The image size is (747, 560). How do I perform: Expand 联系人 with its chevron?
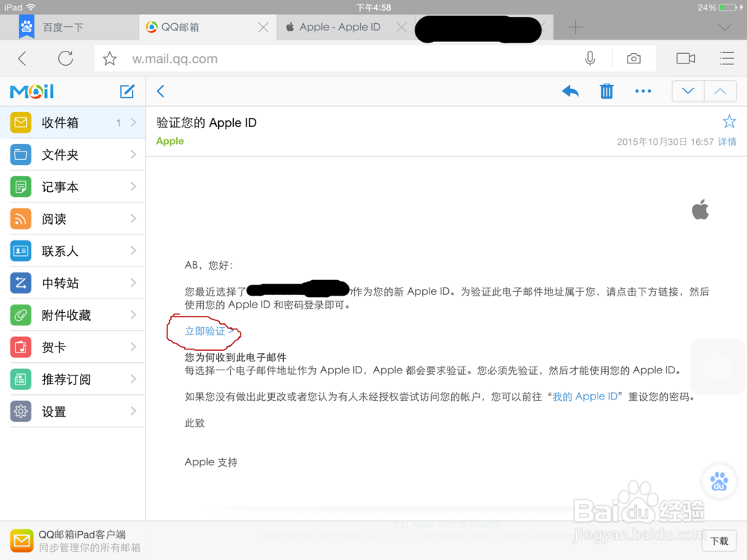point(134,251)
